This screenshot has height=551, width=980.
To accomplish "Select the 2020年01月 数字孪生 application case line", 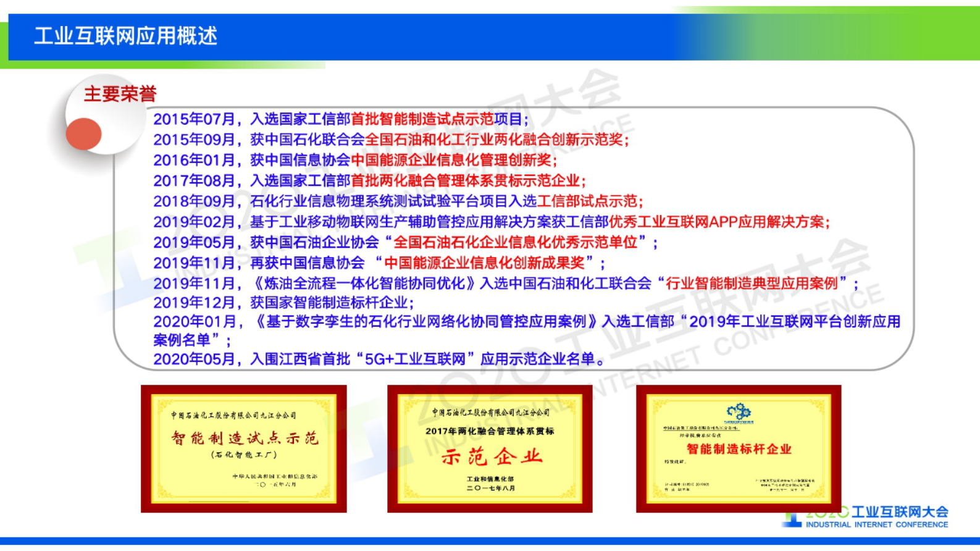I will [527, 330].
